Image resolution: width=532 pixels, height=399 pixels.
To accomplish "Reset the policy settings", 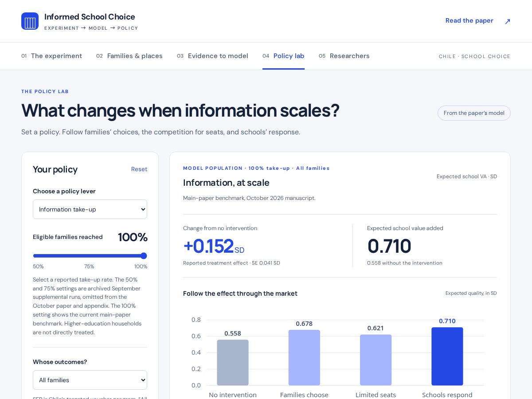I will (x=139, y=169).
